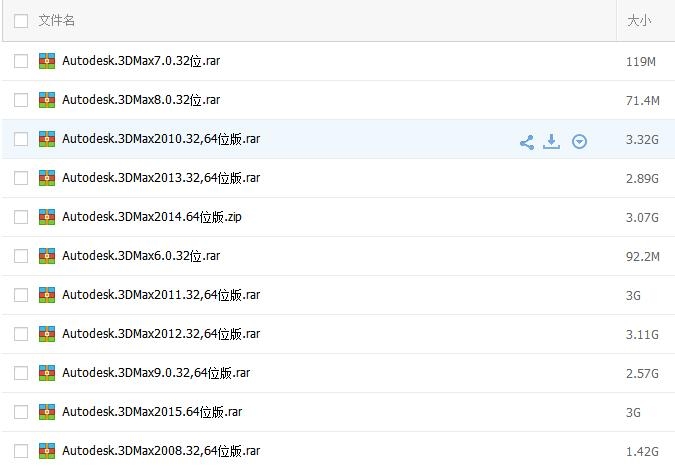The width and height of the screenshot is (675, 470).
Task: Check the box for Autodesk.3DMax7.0.32位.rar
Action: (x=21, y=61)
